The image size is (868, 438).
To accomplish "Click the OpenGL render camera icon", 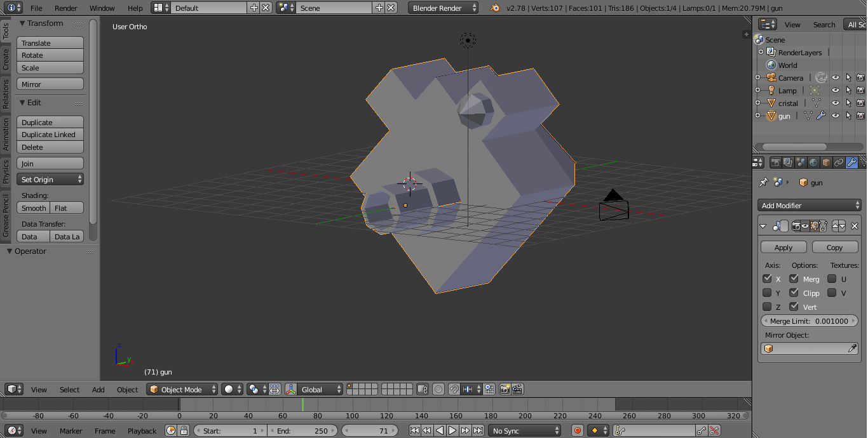I will [x=505, y=389].
